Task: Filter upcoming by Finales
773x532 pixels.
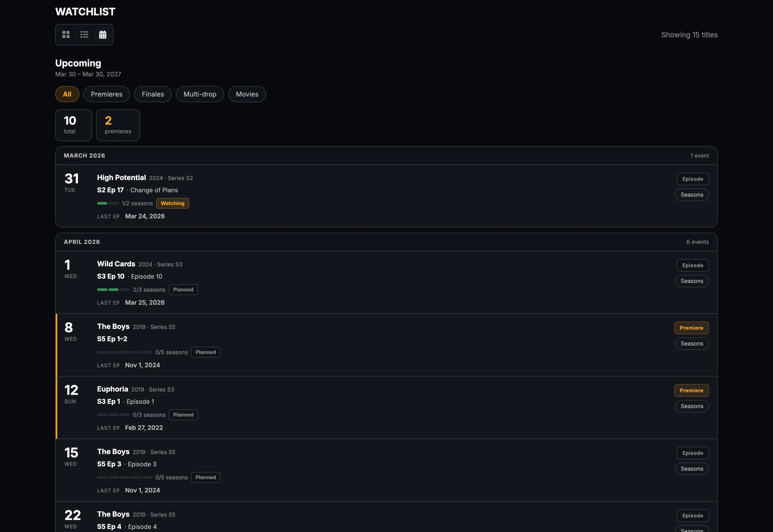Action: tap(153, 94)
